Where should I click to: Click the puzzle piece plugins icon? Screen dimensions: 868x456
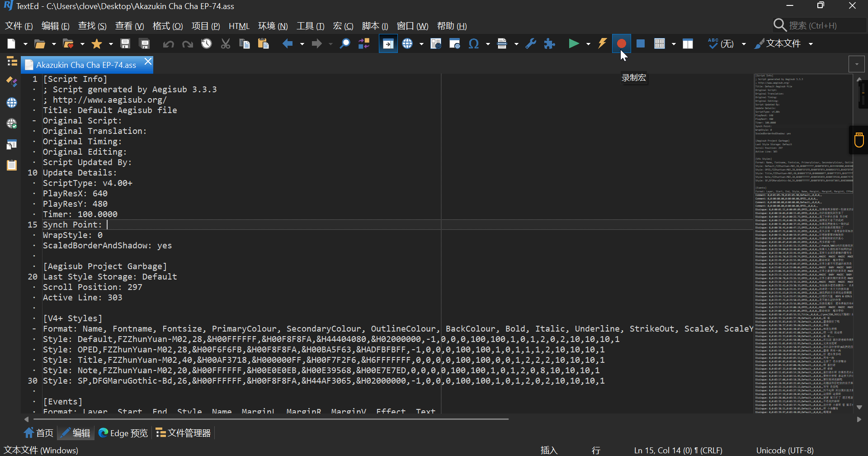click(x=549, y=44)
